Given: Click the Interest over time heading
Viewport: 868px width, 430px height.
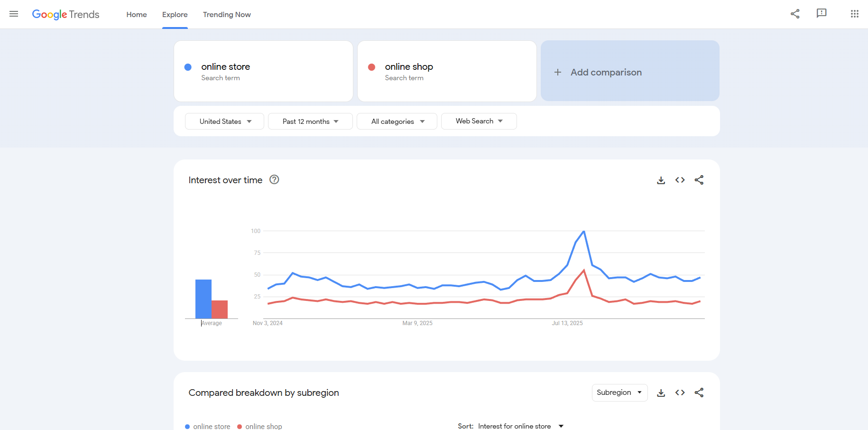Looking at the screenshot, I should [225, 180].
